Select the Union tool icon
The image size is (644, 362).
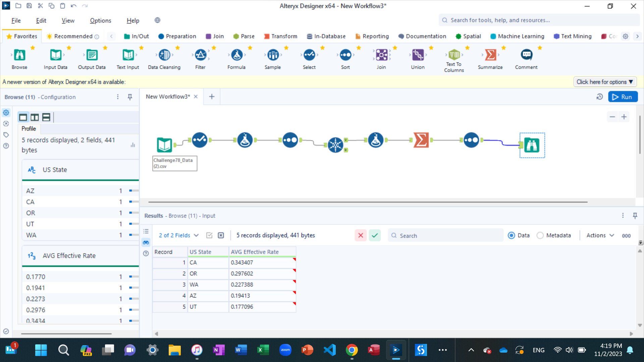[418, 55]
